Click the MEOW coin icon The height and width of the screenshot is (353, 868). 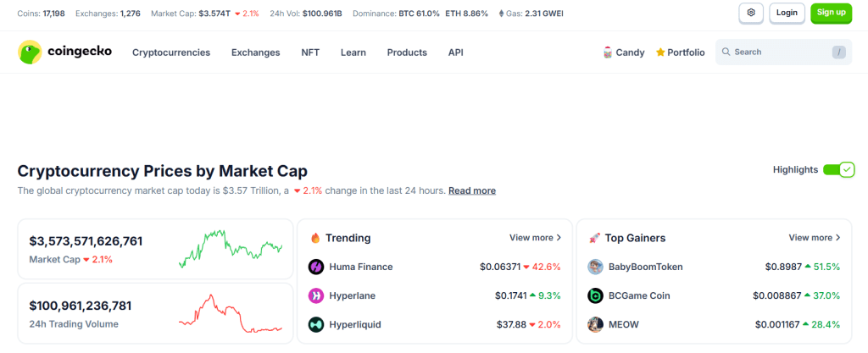pyautogui.click(x=596, y=324)
